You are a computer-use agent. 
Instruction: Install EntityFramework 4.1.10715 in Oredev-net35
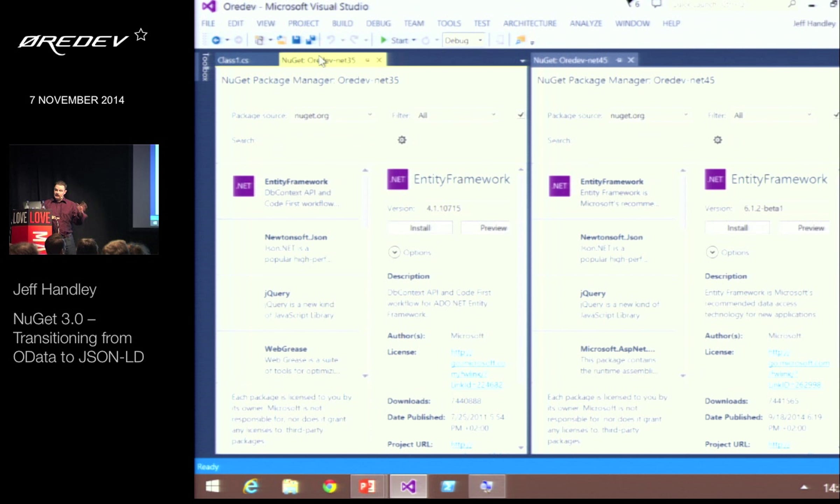(420, 228)
